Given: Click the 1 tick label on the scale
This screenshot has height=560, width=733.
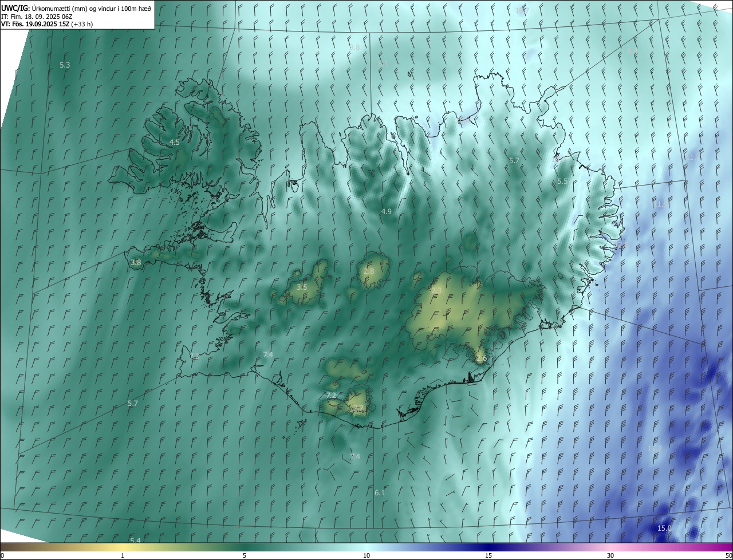Looking at the screenshot, I should 123,555.
